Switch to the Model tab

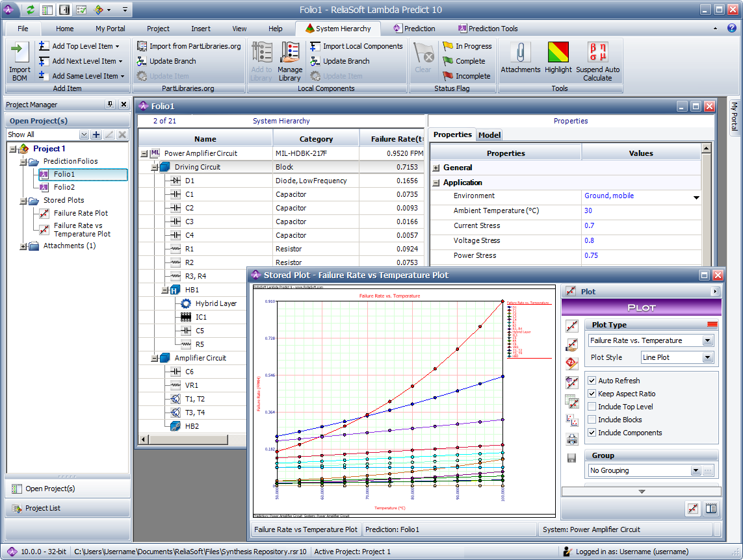click(x=489, y=135)
